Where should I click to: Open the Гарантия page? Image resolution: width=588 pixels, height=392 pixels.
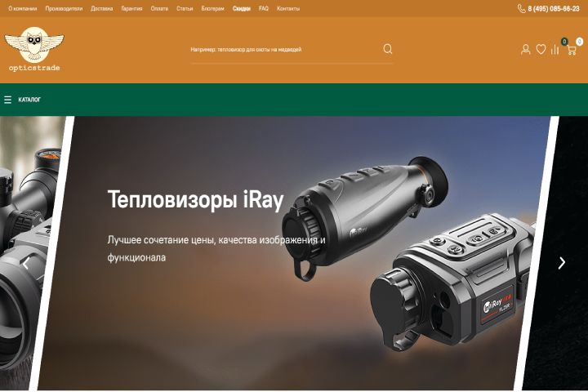tap(131, 8)
